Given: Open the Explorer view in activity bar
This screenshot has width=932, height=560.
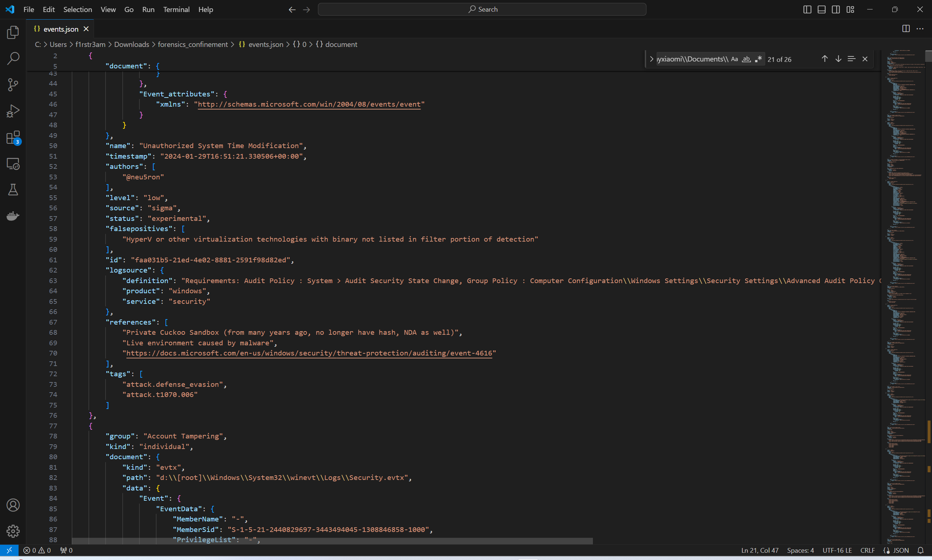Looking at the screenshot, I should pyautogui.click(x=13, y=32).
